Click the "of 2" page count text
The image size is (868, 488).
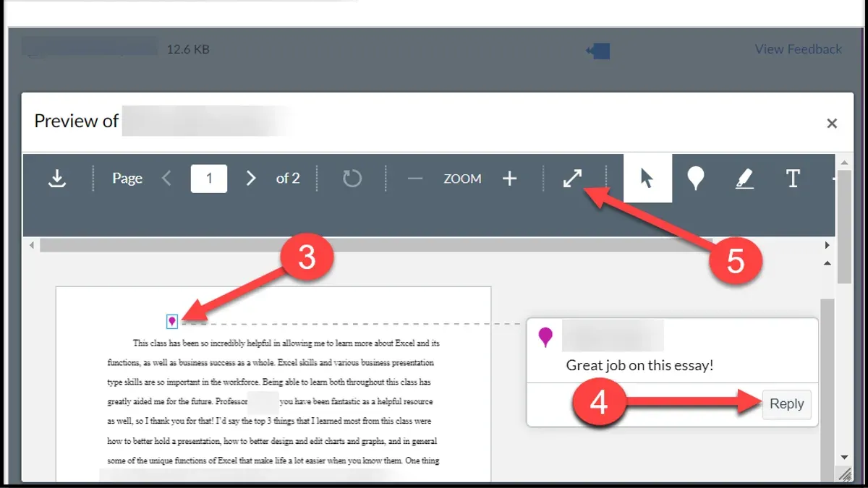click(x=288, y=178)
